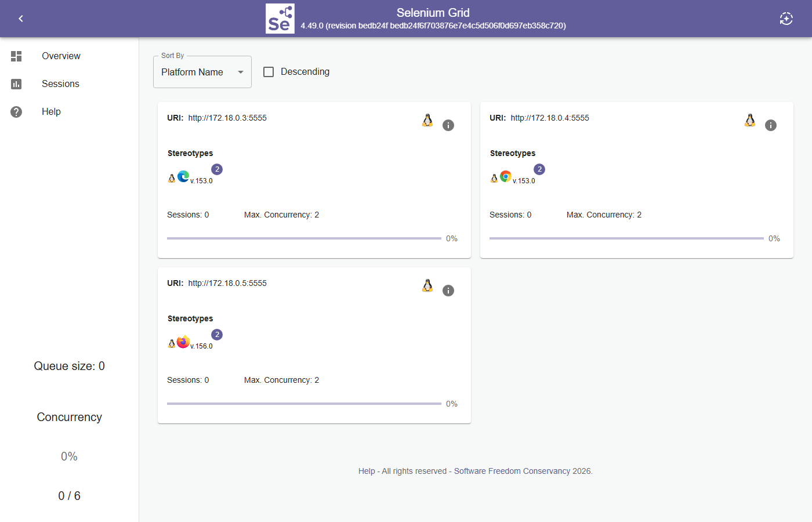Click the Firefox browser stereotype icon
Screen dimensions: 812x522
(x=183, y=342)
